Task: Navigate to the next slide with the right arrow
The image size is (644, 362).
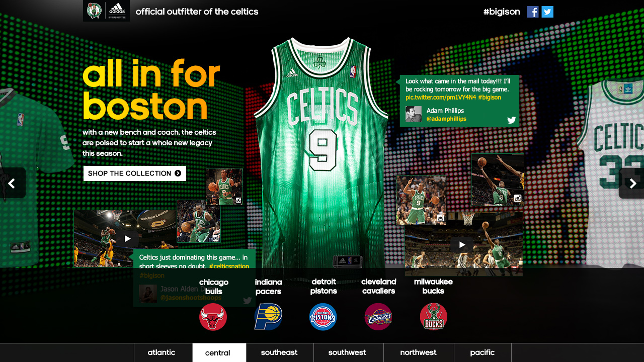Action: (x=632, y=183)
